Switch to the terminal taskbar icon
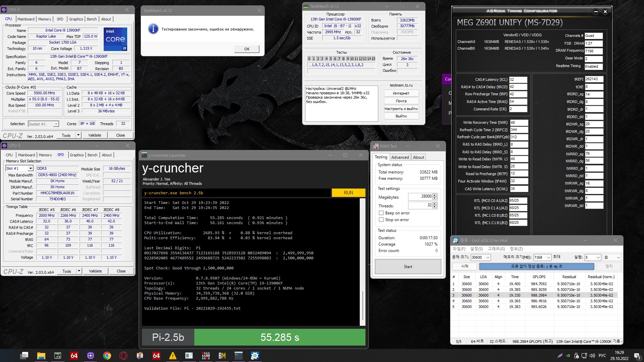This screenshot has width=644, height=362. pyautogui.click(x=238, y=356)
